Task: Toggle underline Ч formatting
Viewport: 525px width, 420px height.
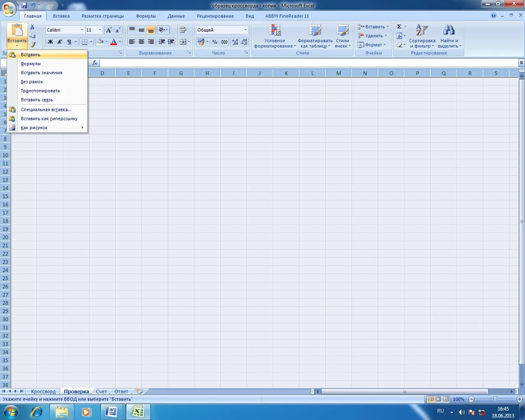Action: coord(69,42)
